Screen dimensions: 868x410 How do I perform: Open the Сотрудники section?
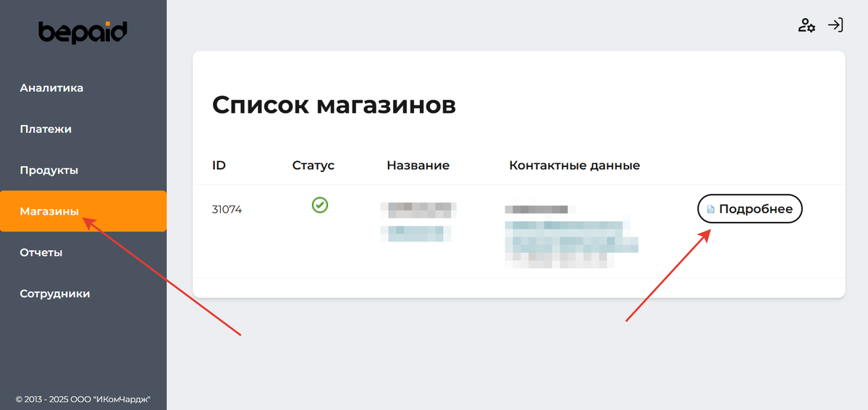(55, 294)
